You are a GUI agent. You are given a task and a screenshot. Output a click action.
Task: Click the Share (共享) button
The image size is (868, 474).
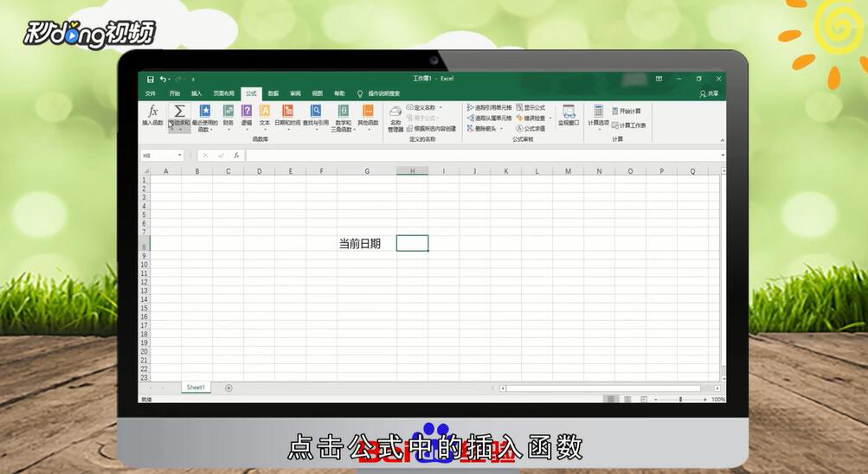(x=709, y=93)
